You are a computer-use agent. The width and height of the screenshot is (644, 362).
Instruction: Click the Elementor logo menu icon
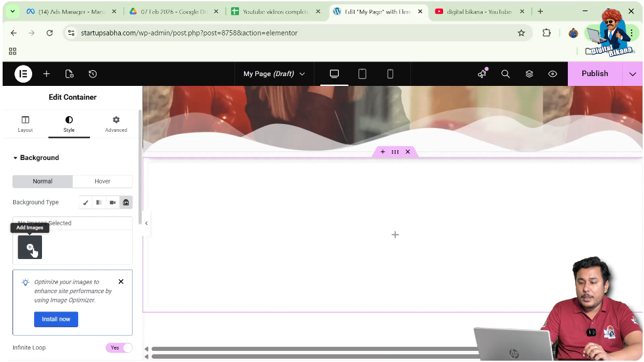[x=23, y=74]
